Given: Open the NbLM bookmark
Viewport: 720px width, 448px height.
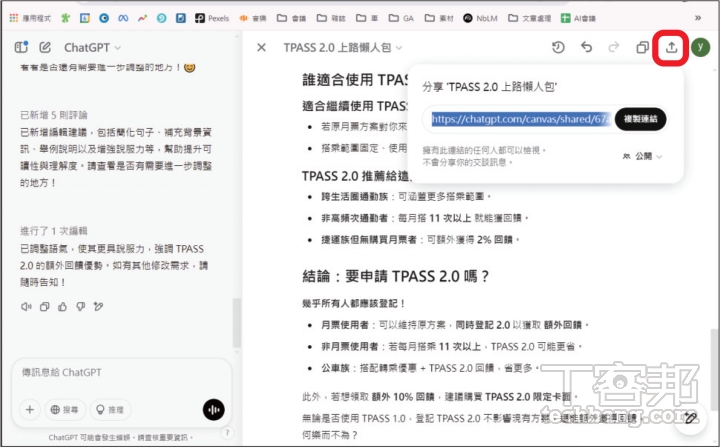Looking at the screenshot, I should pos(480,18).
